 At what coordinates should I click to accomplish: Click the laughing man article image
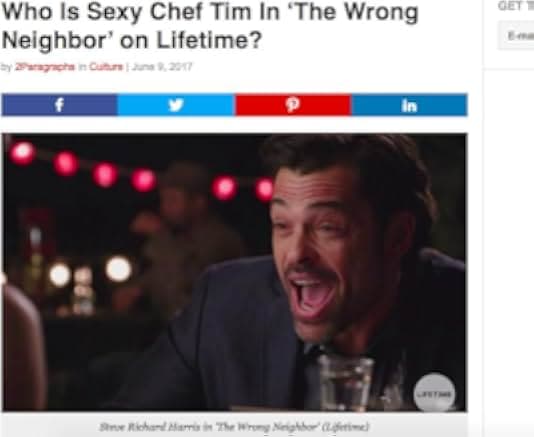click(x=235, y=272)
